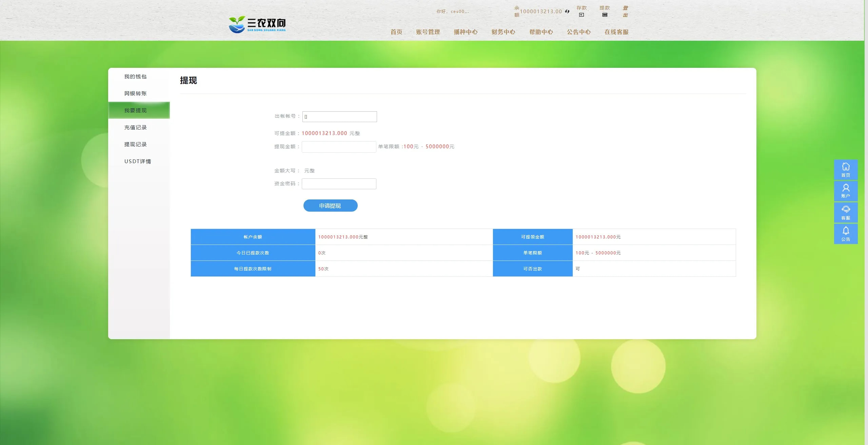Click the 0次 withdrawals today value

[x=322, y=253]
